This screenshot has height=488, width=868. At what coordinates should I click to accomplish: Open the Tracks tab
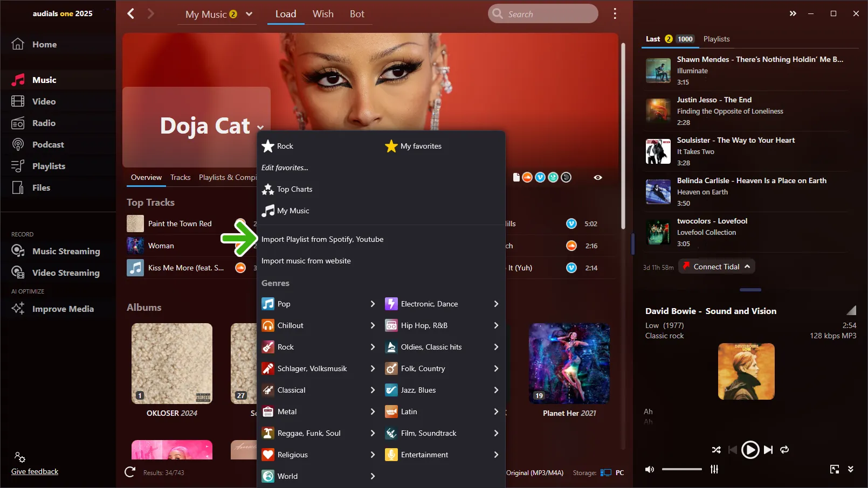180,177
